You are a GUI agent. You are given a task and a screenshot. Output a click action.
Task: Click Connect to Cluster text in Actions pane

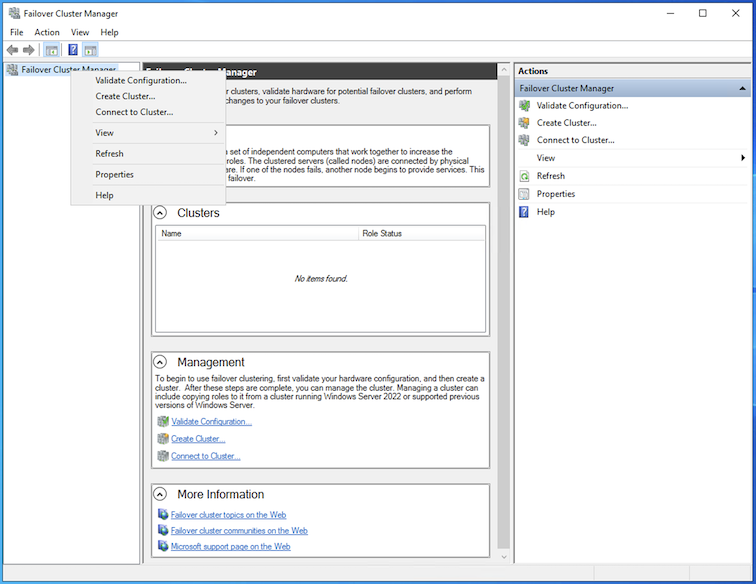576,140
